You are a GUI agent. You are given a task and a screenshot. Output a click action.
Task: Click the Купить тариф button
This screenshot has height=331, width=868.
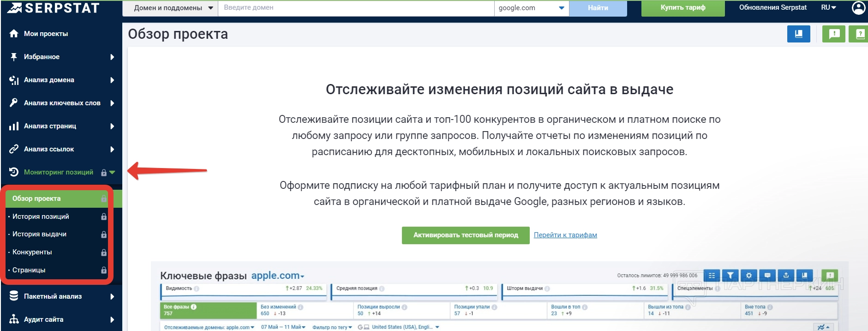pyautogui.click(x=683, y=8)
